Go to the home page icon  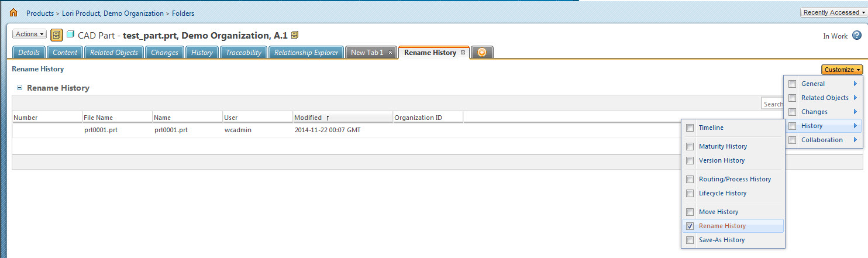(13, 12)
